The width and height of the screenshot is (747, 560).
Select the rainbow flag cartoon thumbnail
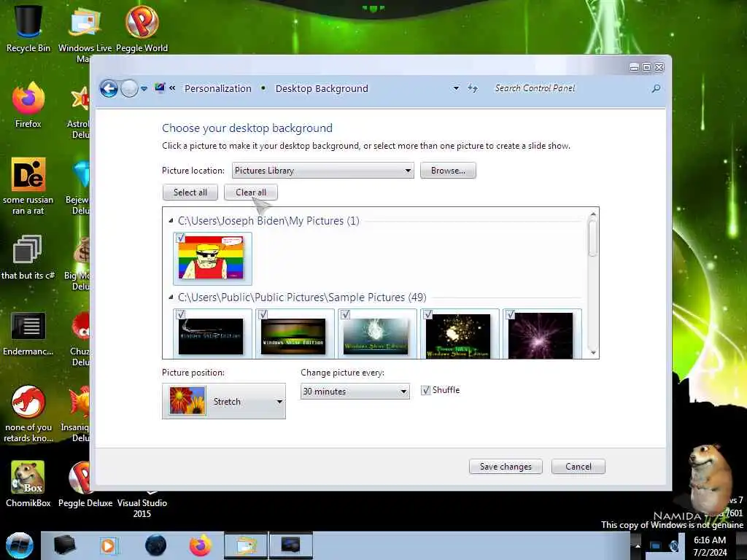[x=211, y=257]
